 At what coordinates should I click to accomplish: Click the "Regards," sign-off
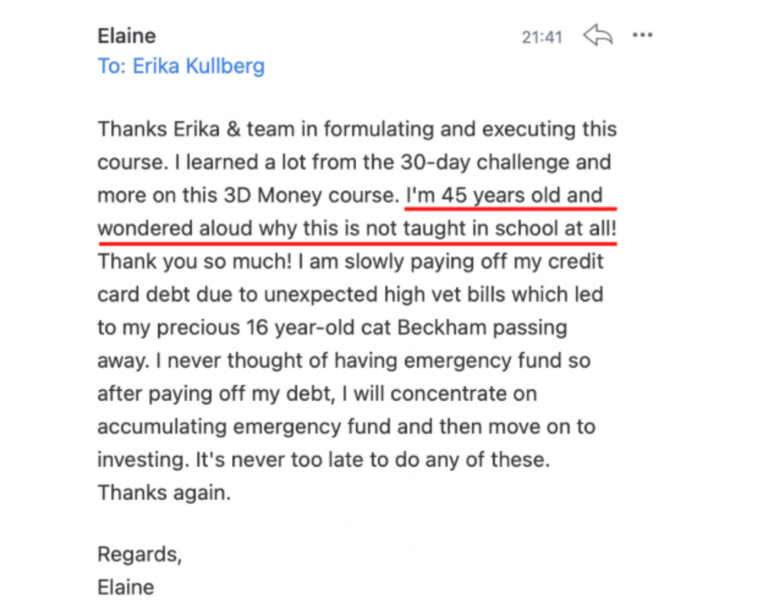[138, 554]
